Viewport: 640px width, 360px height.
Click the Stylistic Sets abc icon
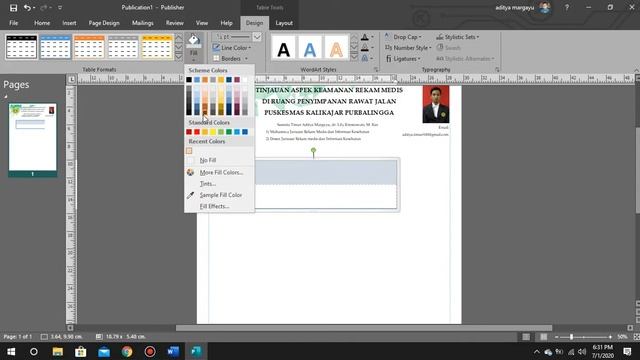[440, 37]
